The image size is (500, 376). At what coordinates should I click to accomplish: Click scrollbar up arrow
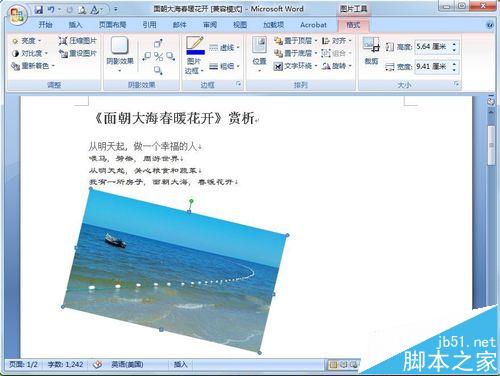(x=491, y=113)
